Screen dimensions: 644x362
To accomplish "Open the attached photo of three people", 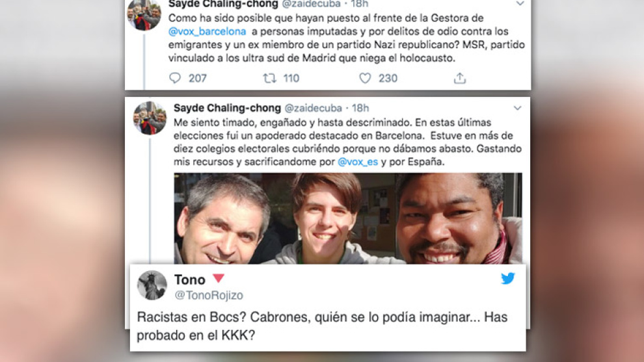I will tap(348, 218).
